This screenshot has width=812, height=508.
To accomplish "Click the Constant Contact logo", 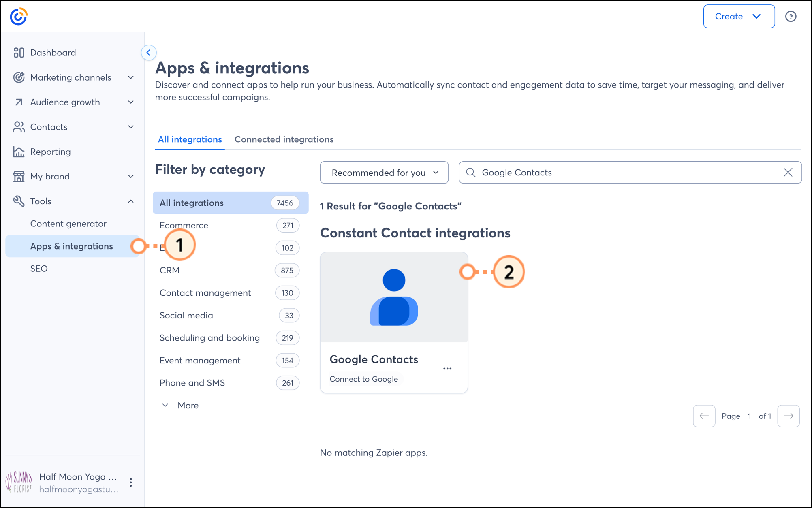I will pos(19,17).
